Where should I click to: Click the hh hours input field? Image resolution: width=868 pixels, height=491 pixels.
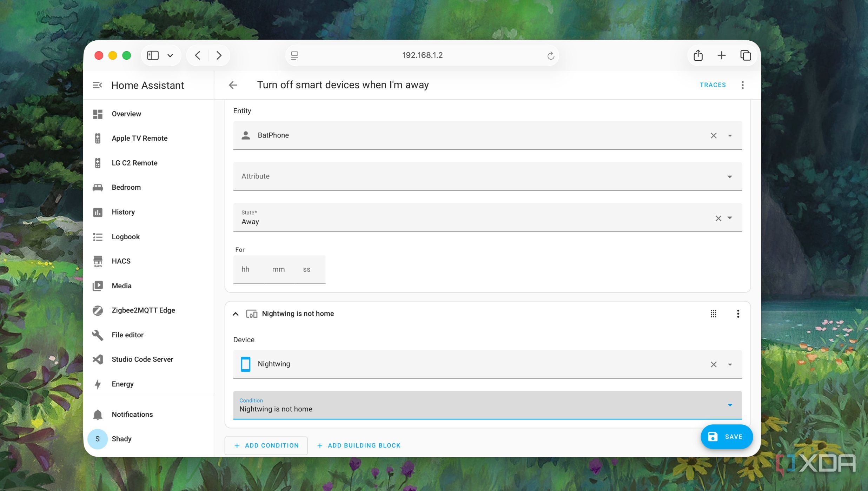click(249, 269)
